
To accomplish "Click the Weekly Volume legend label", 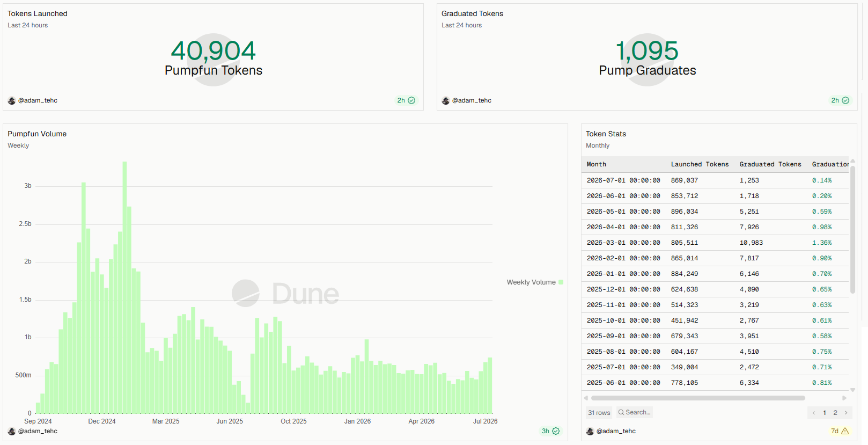I will click(x=531, y=282).
